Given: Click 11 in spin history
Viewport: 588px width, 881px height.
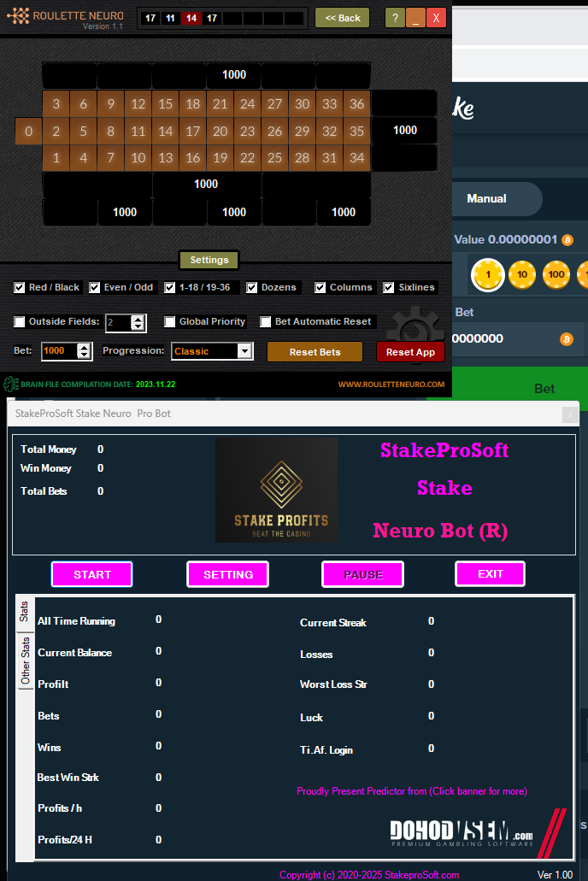Looking at the screenshot, I should click(170, 18).
